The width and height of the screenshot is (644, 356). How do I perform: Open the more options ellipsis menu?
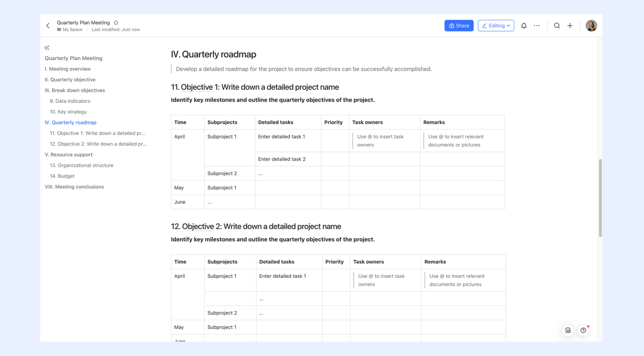(x=537, y=26)
